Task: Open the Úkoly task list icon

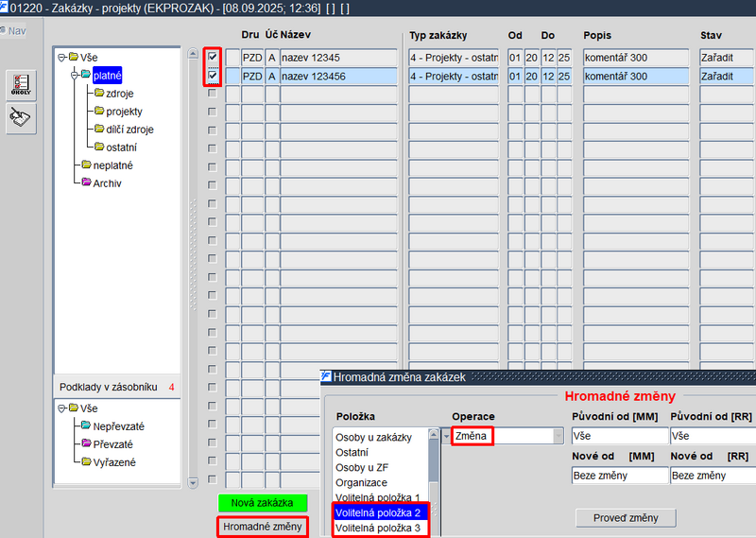Action: 21,85
